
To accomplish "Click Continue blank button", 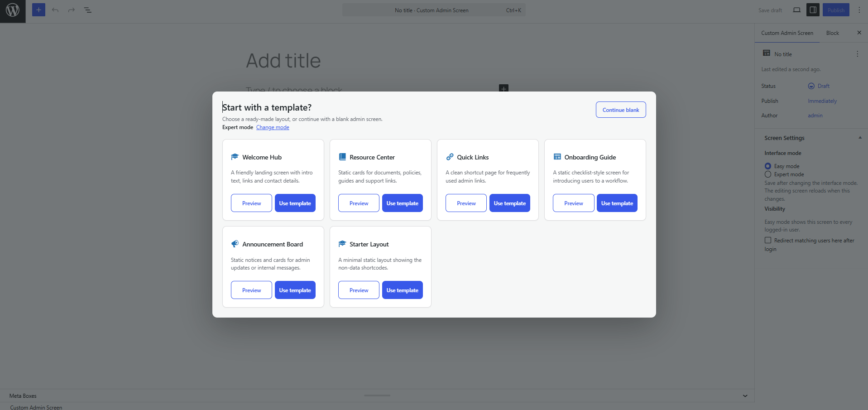I will [x=621, y=110].
